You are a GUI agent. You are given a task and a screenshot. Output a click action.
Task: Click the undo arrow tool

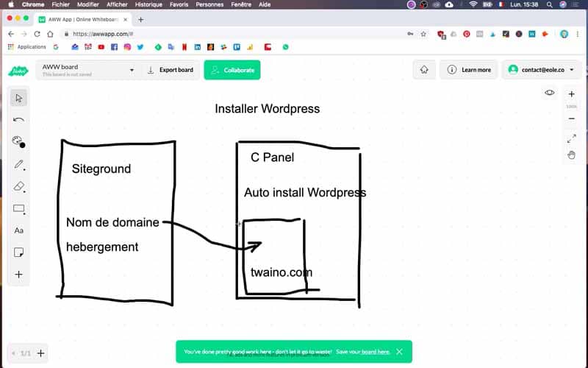[18, 120]
